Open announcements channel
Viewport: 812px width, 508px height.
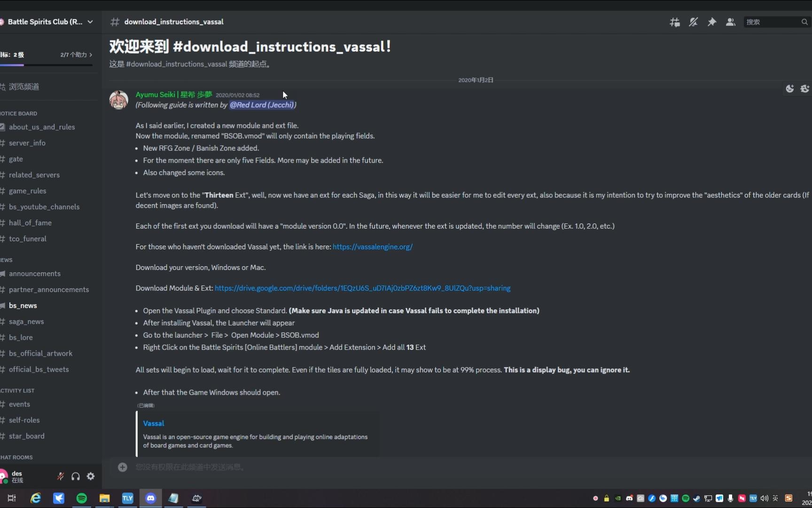35,274
